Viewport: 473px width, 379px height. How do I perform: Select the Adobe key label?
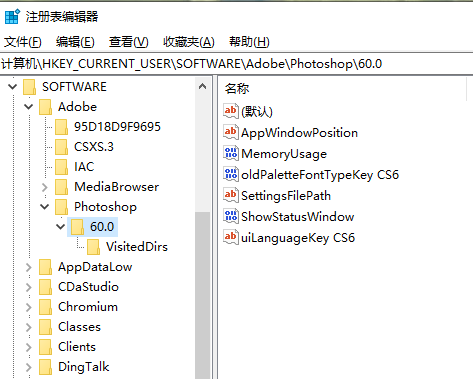[x=77, y=107]
